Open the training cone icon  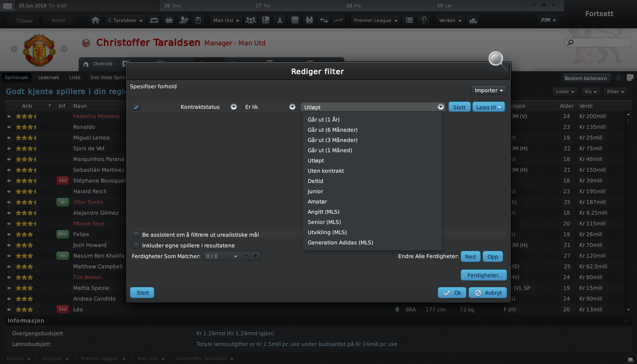tap(280, 20)
